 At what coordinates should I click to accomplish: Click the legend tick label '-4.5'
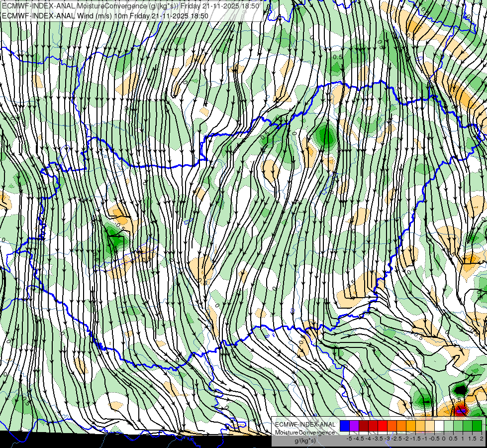pos(359,439)
